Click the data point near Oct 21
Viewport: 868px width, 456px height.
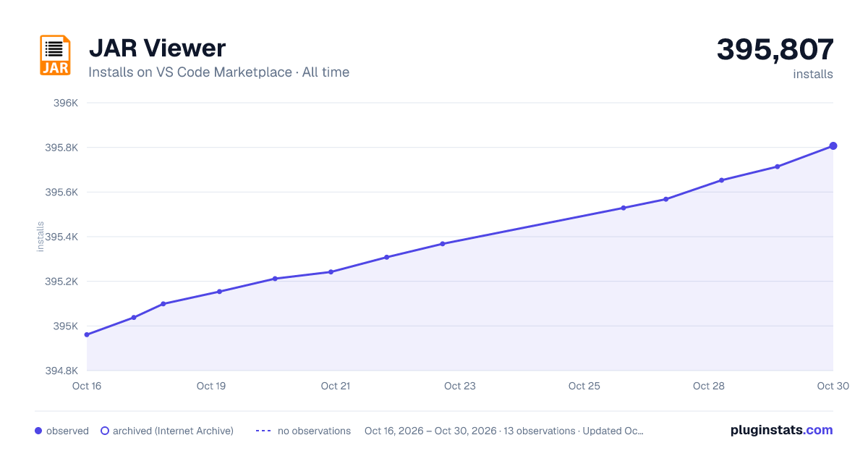point(331,272)
